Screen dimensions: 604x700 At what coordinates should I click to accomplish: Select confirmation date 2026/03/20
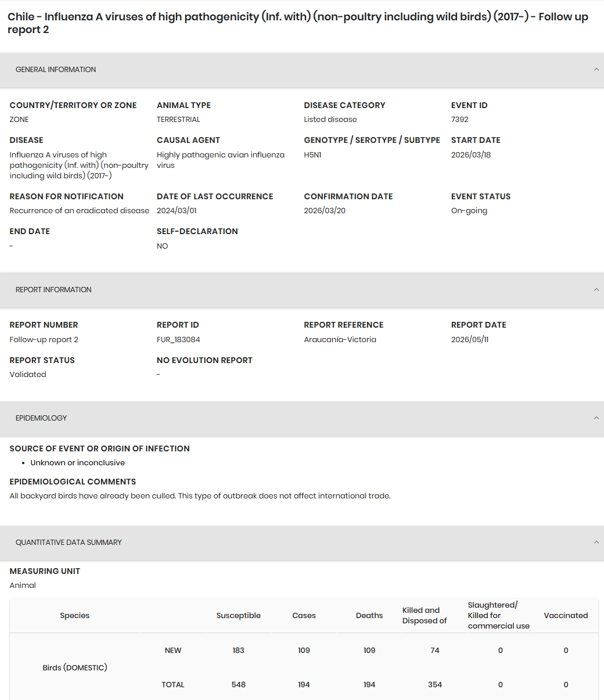point(325,211)
